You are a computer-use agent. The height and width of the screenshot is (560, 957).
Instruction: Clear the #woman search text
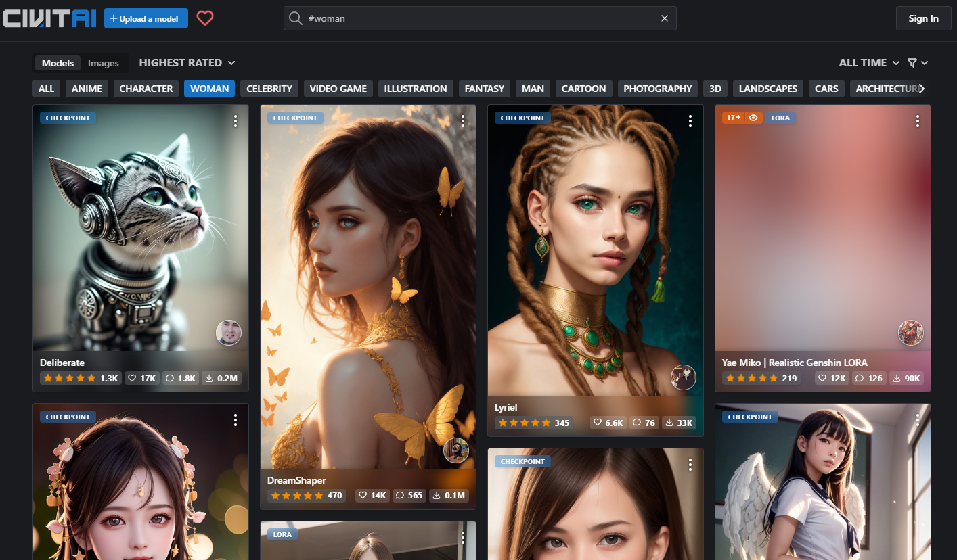[665, 18]
